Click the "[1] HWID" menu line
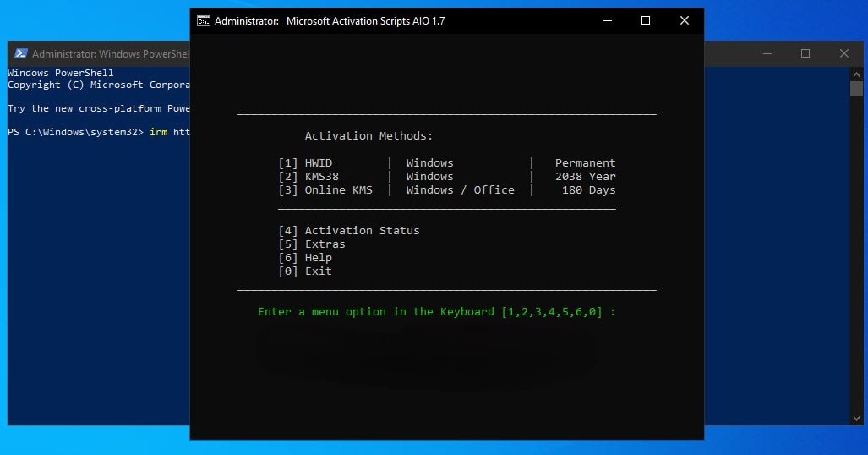This screenshot has width=868, height=455. tap(446, 163)
